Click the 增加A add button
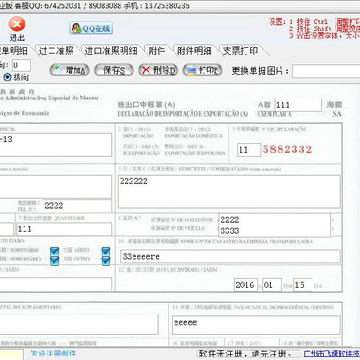Viewport: 360px width, 360px height. (69, 70)
